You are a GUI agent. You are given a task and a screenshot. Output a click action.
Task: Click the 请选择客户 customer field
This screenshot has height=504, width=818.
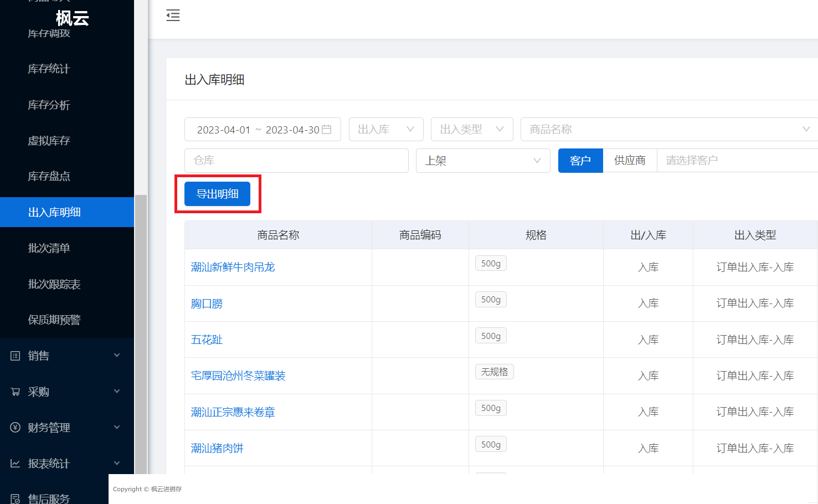point(737,161)
